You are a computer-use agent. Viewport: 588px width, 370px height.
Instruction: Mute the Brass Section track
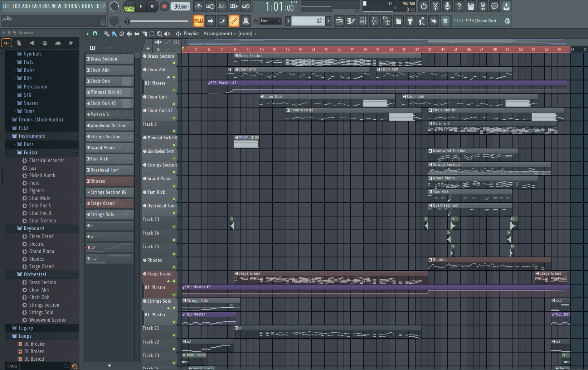(x=174, y=63)
